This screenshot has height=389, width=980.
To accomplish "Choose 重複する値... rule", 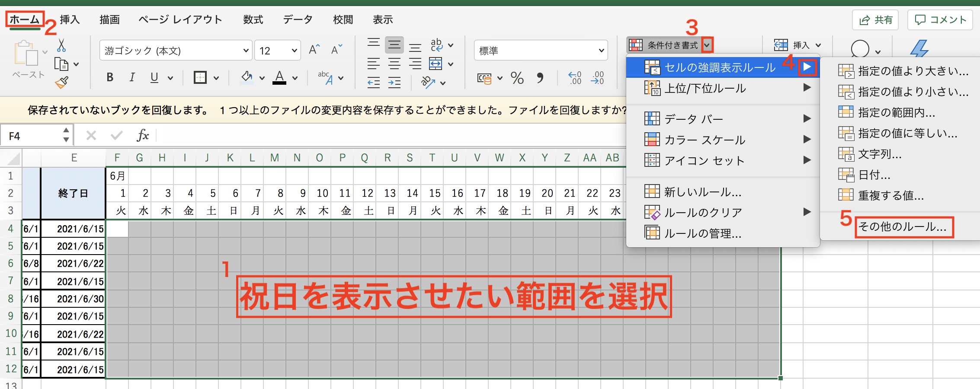I will pyautogui.click(x=881, y=195).
